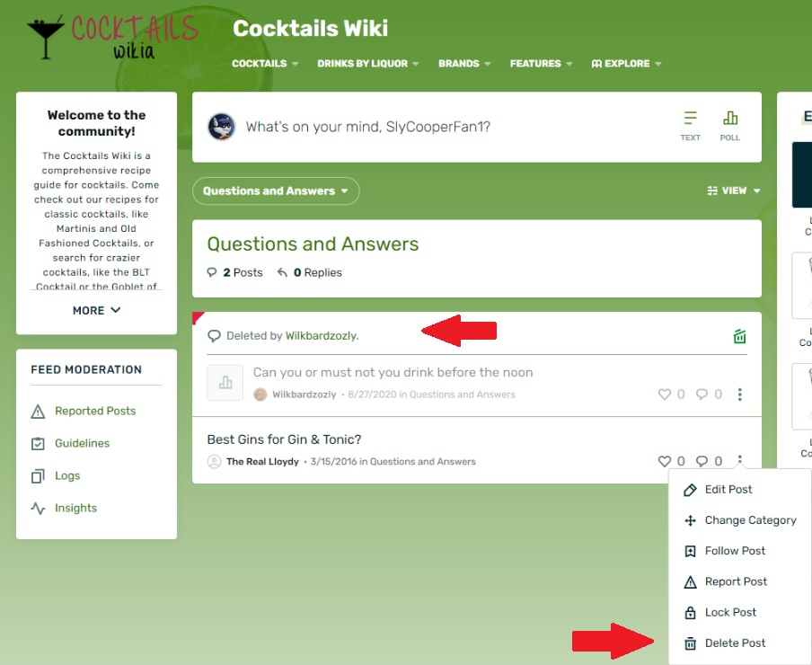Like the Best Gins post with heart

click(x=665, y=461)
